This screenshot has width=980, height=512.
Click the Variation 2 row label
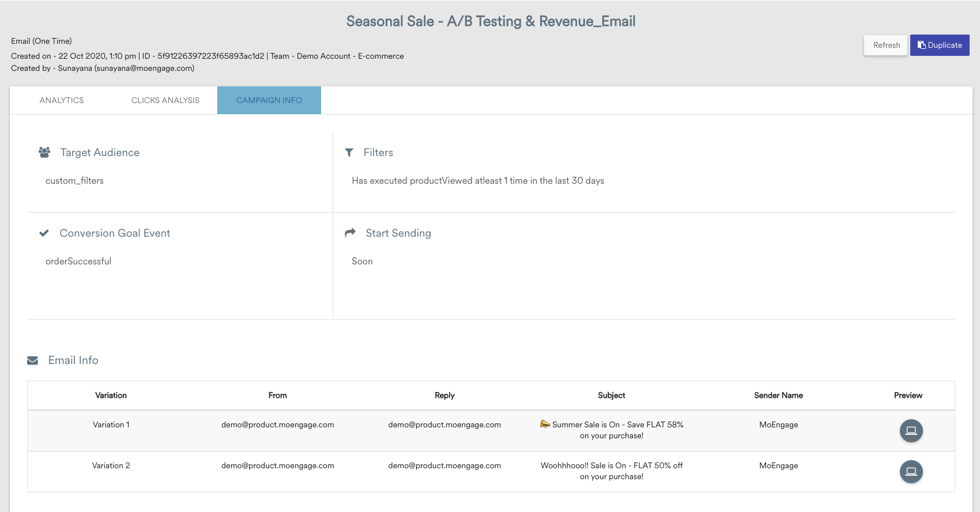pos(111,465)
